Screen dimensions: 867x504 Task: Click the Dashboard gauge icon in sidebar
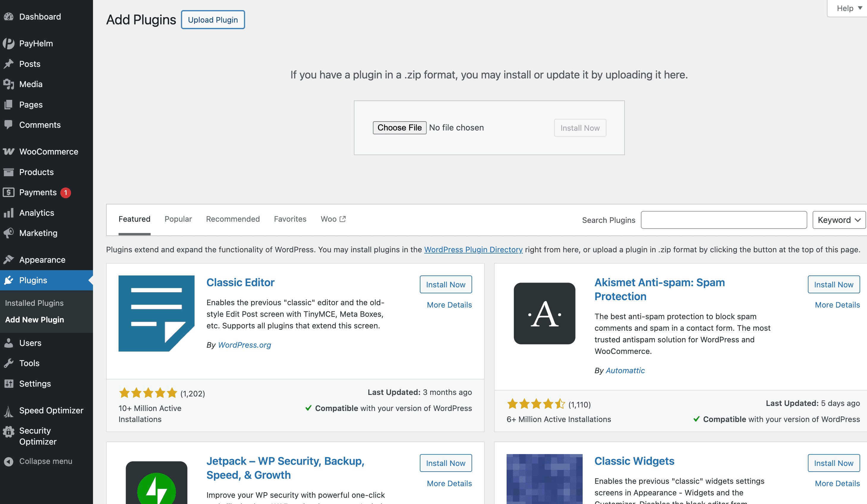(x=9, y=17)
